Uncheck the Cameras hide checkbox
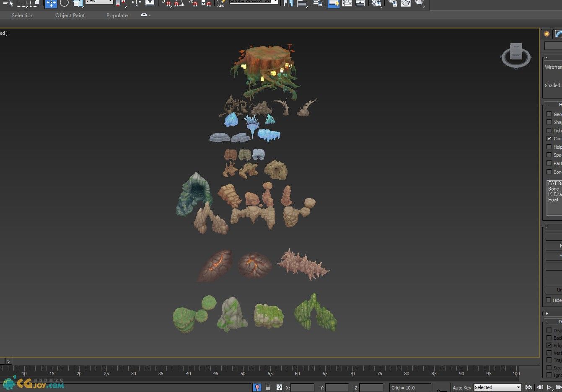Viewport: 562px width, 392px height. (549, 138)
